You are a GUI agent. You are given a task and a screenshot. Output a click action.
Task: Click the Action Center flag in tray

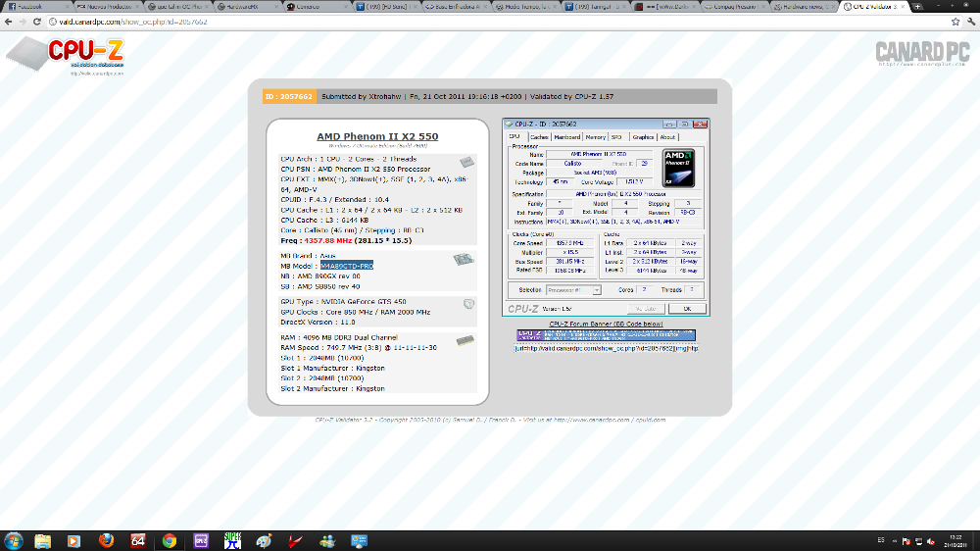point(906,541)
